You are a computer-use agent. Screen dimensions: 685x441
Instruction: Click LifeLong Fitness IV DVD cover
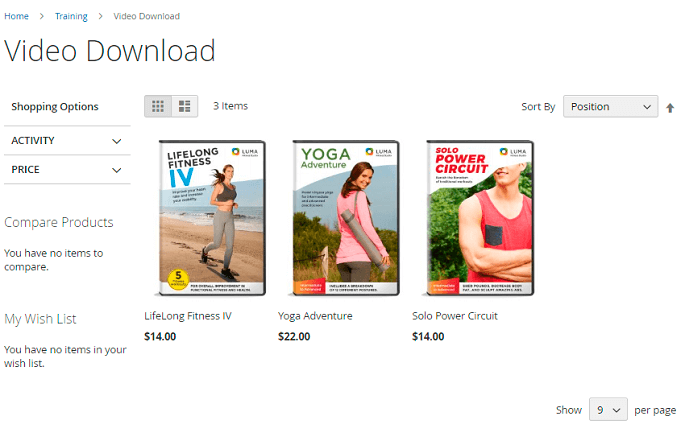point(212,218)
